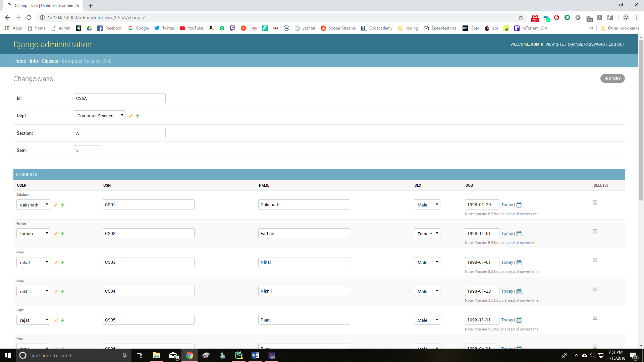Bookmark the page with the star icon
This screenshot has height=362, width=644.
521,17
